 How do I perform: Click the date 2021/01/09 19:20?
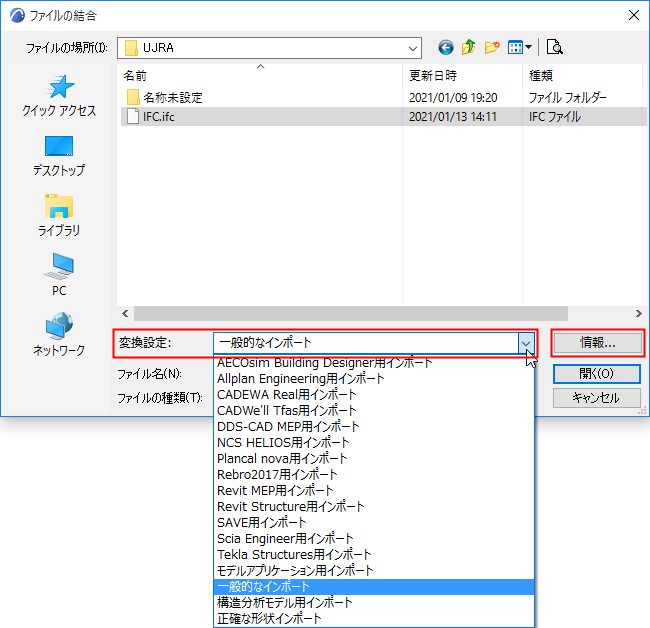pos(453,97)
